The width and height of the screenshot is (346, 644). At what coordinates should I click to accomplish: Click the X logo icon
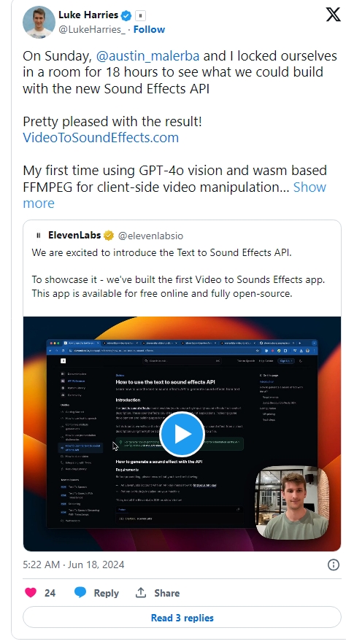click(333, 15)
